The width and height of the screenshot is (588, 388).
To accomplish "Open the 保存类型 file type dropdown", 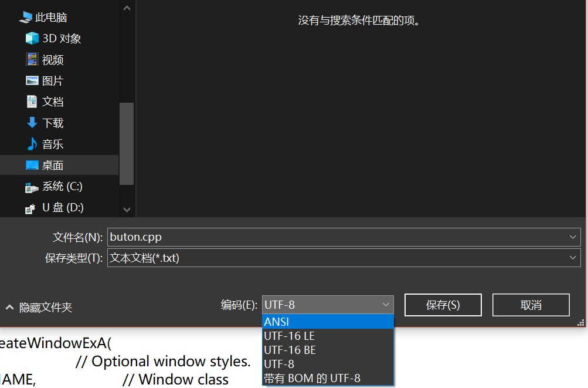I will click(x=344, y=258).
